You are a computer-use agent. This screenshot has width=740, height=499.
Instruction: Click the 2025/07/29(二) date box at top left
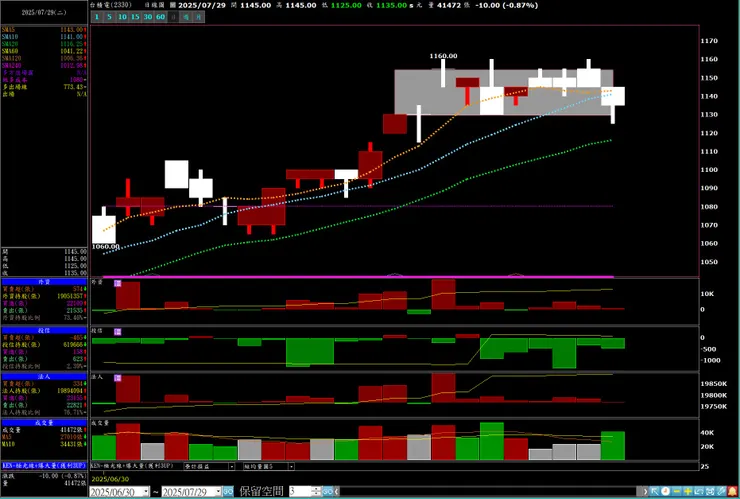(x=44, y=12)
